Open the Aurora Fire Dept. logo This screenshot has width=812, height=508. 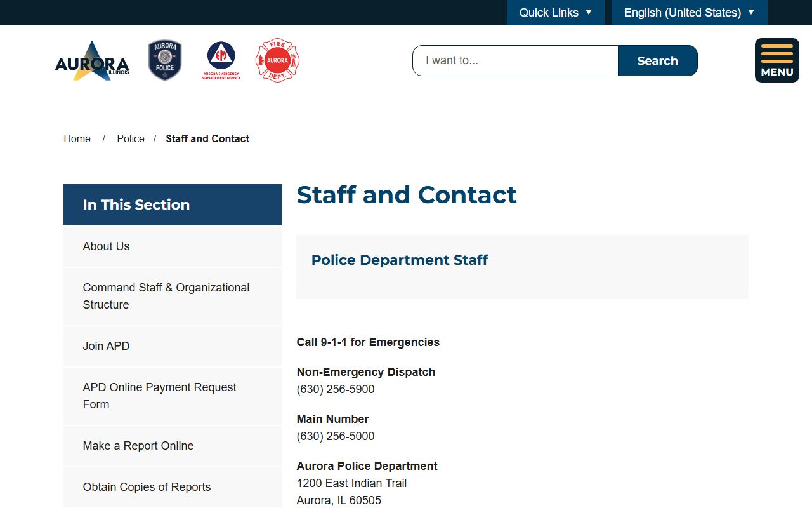(277, 60)
